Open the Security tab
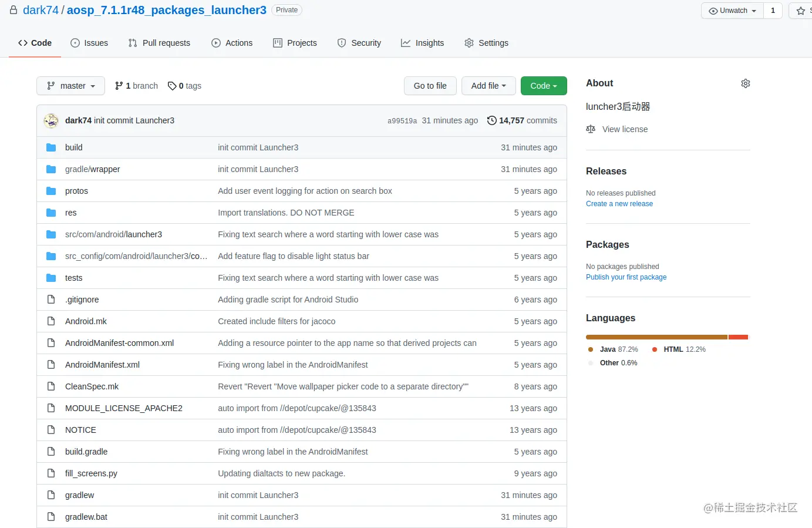The width and height of the screenshot is (812, 528). (359, 43)
